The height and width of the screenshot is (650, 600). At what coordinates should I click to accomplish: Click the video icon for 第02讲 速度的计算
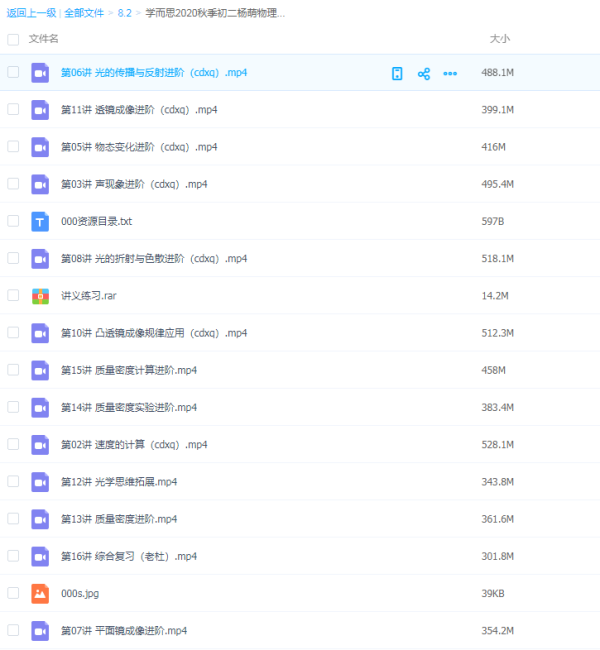click(40, 444)
